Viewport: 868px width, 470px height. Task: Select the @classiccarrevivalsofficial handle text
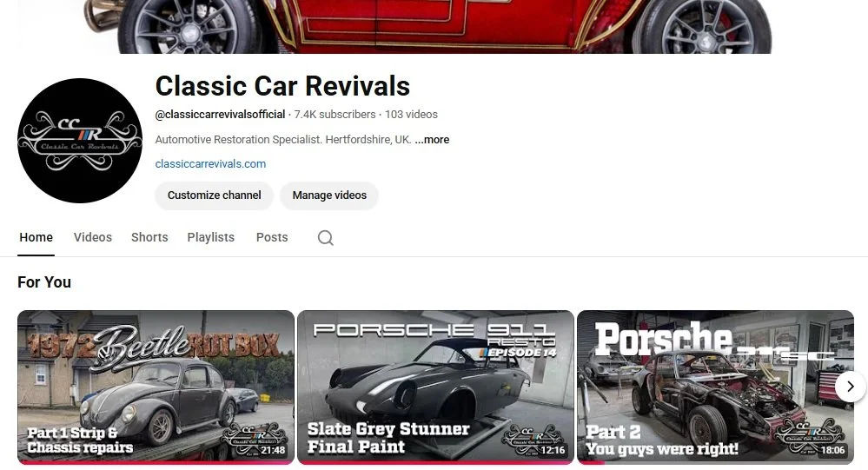click(x=221, y=115)
